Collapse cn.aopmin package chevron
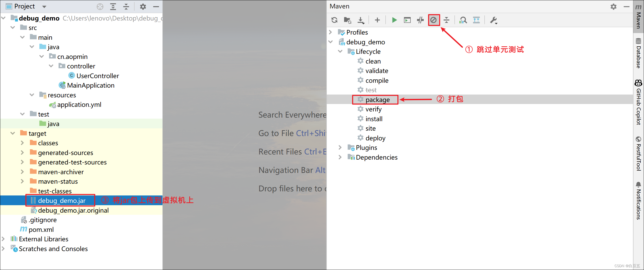Image resolution: width=644 pixels, height=270 pixels. [41, 56]
